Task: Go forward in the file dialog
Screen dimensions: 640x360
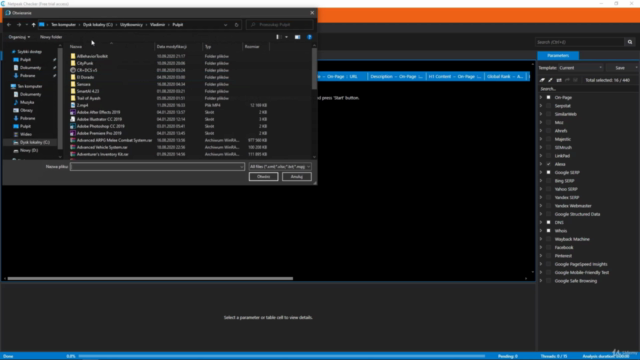Action: pos(19,25)
